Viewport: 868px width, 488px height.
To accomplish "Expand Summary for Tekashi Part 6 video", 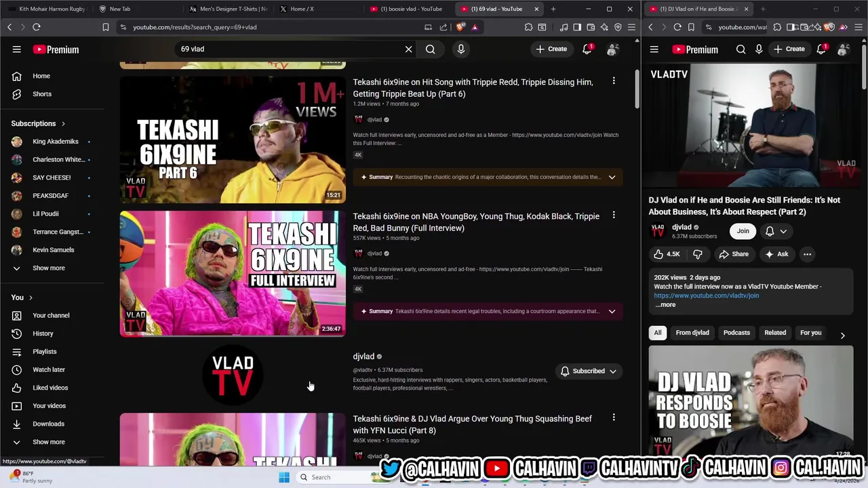I will tap(612, 177).
